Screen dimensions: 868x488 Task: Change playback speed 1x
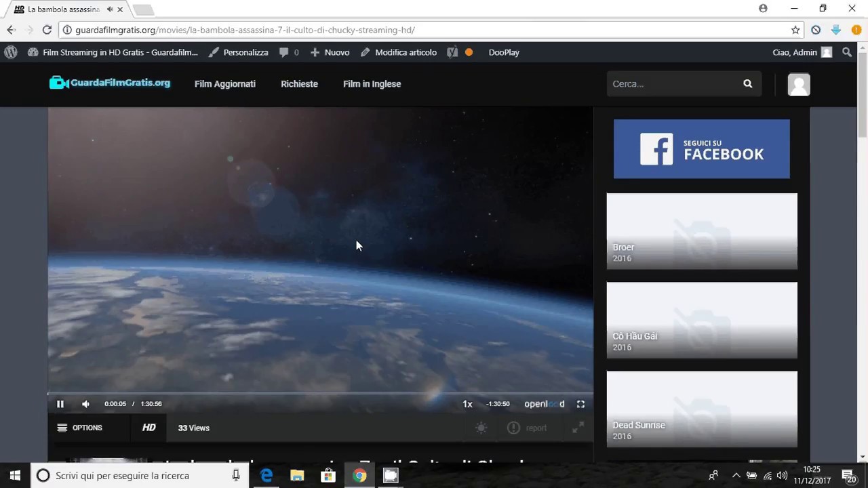pos(467,404)
